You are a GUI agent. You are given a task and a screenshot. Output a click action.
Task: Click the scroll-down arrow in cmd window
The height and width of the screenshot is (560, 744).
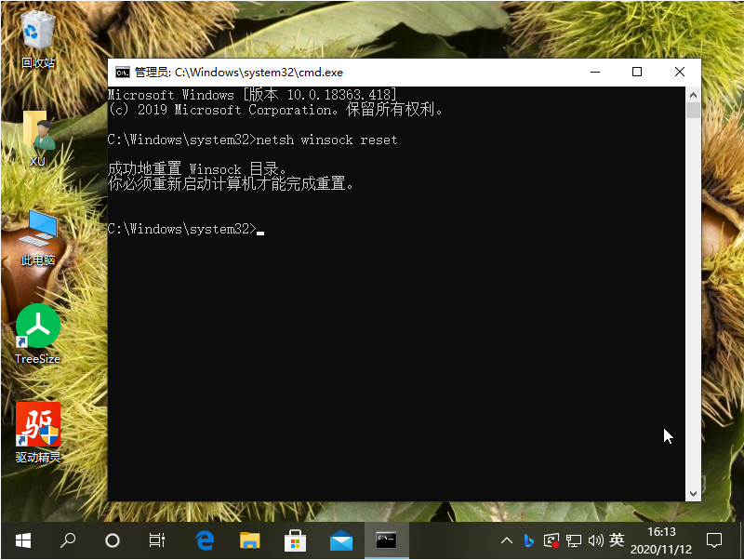693,493
